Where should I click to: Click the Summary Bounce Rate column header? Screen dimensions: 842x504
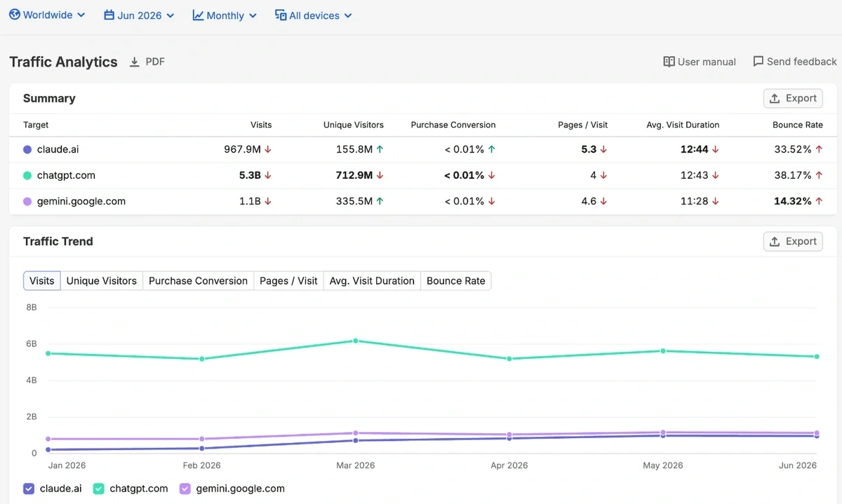(x=798, y=125)
